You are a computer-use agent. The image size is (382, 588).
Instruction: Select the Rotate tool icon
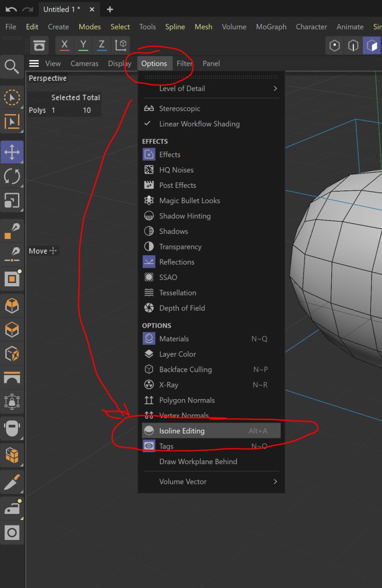(12, 176)
